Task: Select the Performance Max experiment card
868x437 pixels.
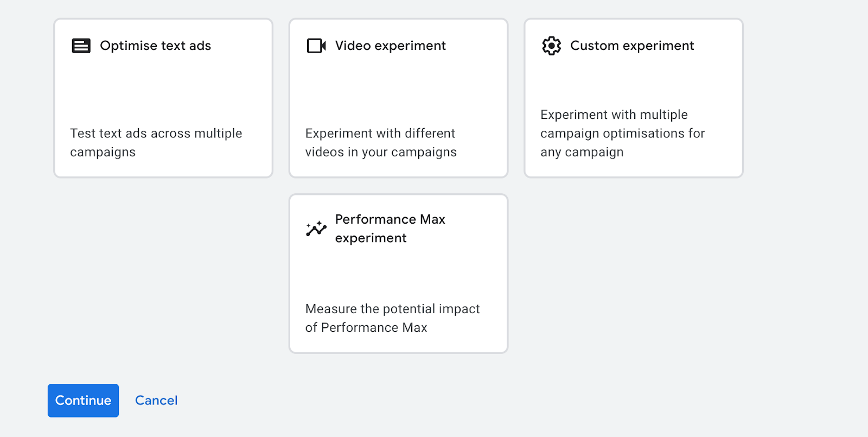Action: pyautogui.click(x=398, y=274)
